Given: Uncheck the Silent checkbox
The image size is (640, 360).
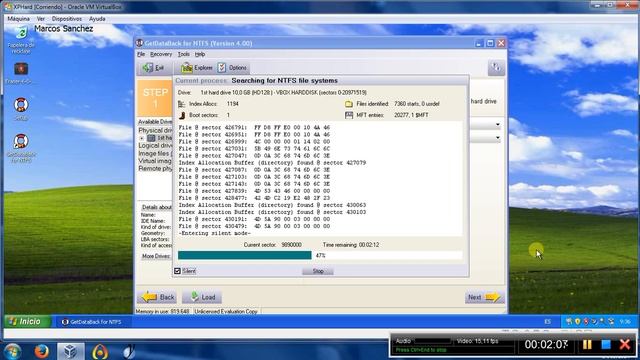Looking at the screenshot, I should coord(177,271).
